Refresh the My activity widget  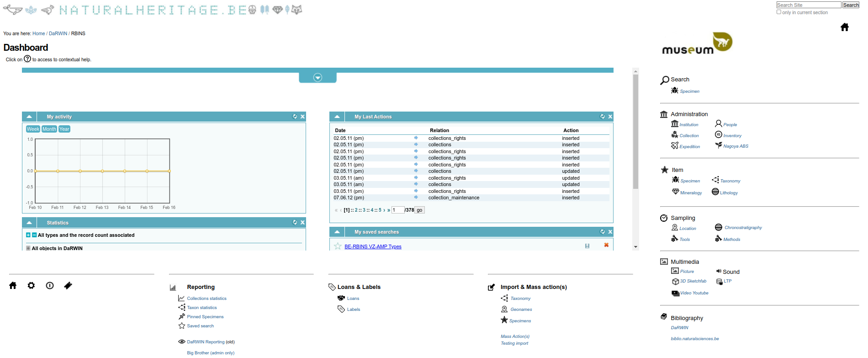point(295,117)
